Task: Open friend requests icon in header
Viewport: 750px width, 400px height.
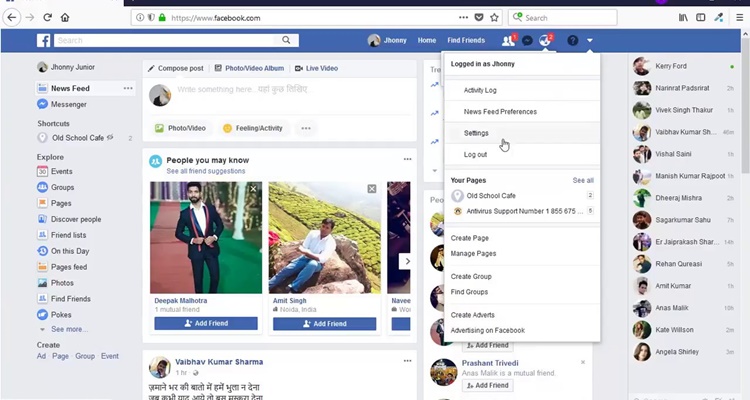Action: [508, 41]
